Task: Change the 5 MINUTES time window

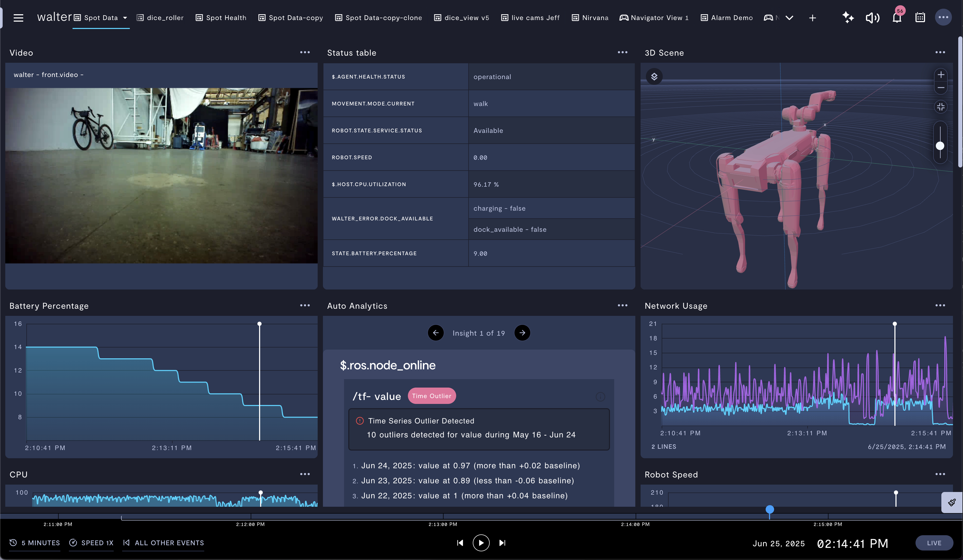Action: pos(35,543)
